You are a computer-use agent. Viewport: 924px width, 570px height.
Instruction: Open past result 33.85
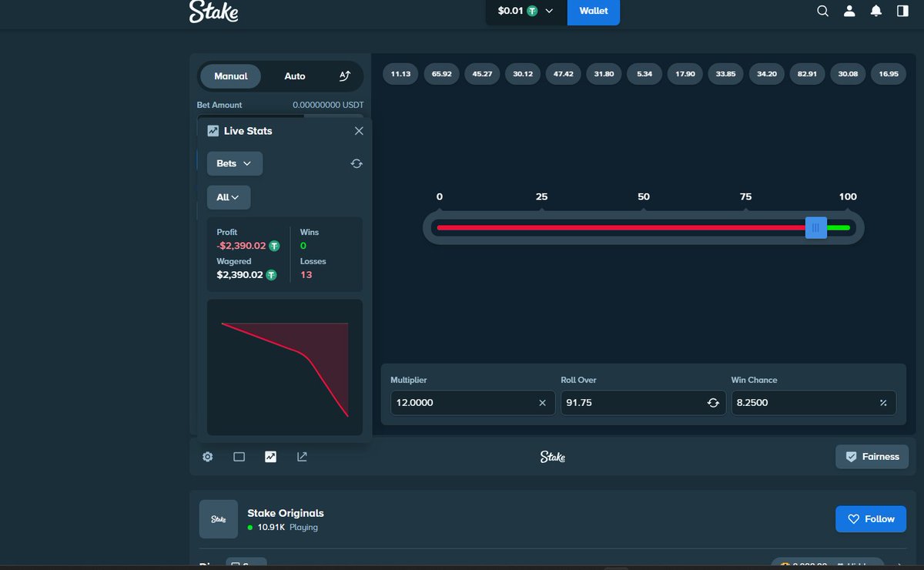coord(725,74)
